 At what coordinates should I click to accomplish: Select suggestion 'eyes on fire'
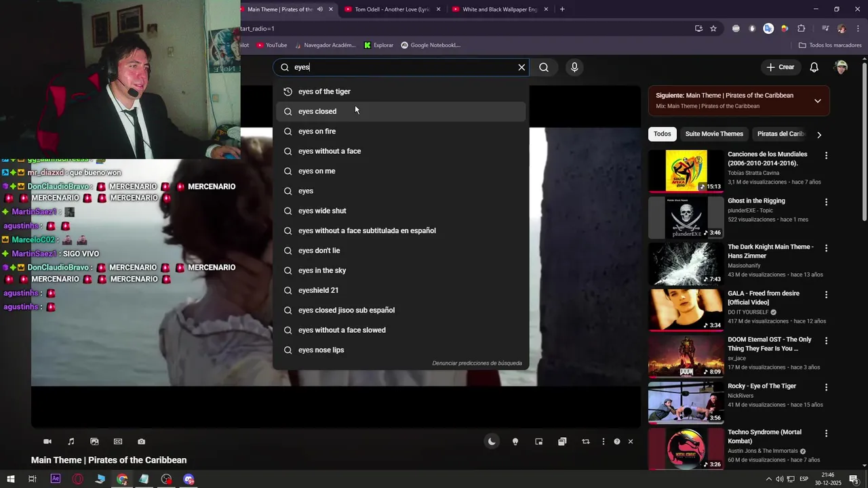click(401, 131)
